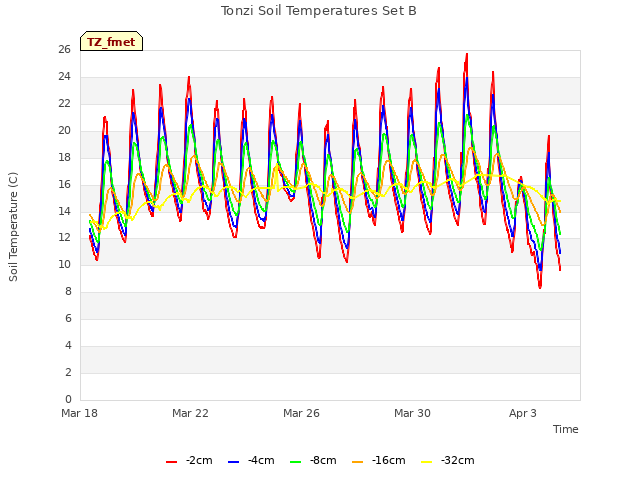640x480 pixels.
Task: Click the TZ_fmet label box
Action: coord(111,41)
